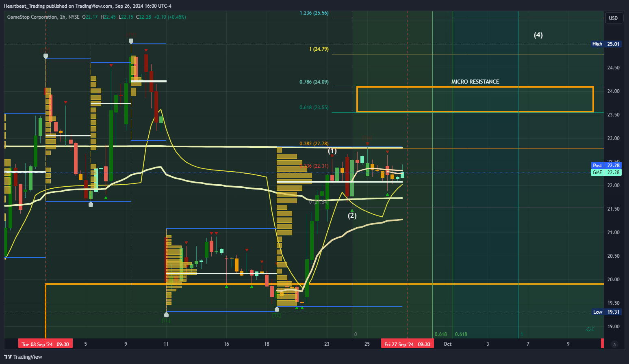Select the 1.236 (25.56) Fibonacci label
Image resolution: width=629 pixels, height=364 pixels.
click(314, 13)
